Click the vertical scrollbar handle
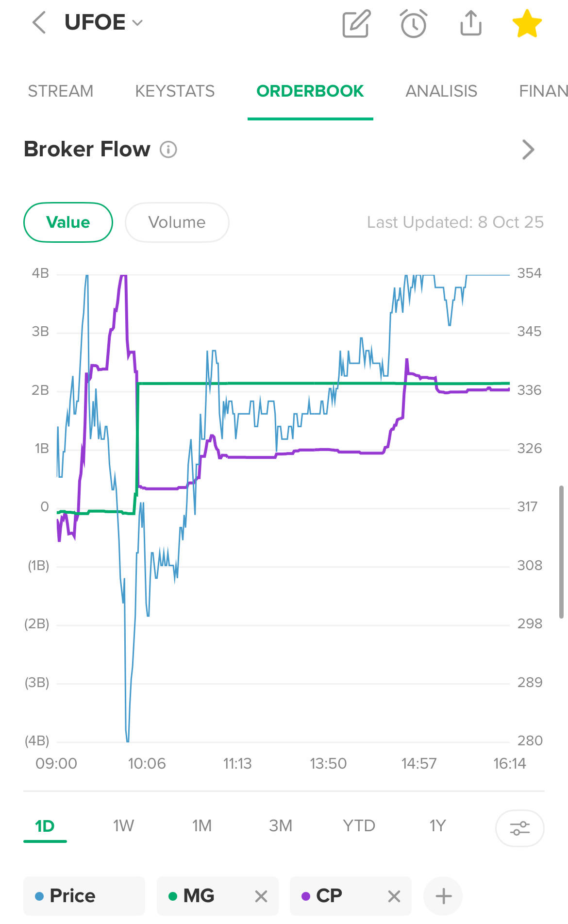The height and width of the screenshot is (924, 568). 561,551
